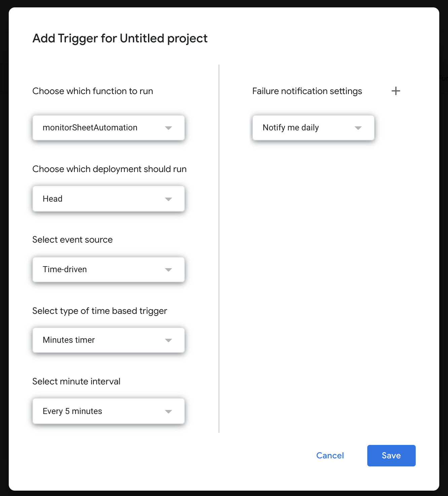Click the arrow icon next to Notify me daily
The width and height of the screenshot is (448, 496).
tap(358, 128)
